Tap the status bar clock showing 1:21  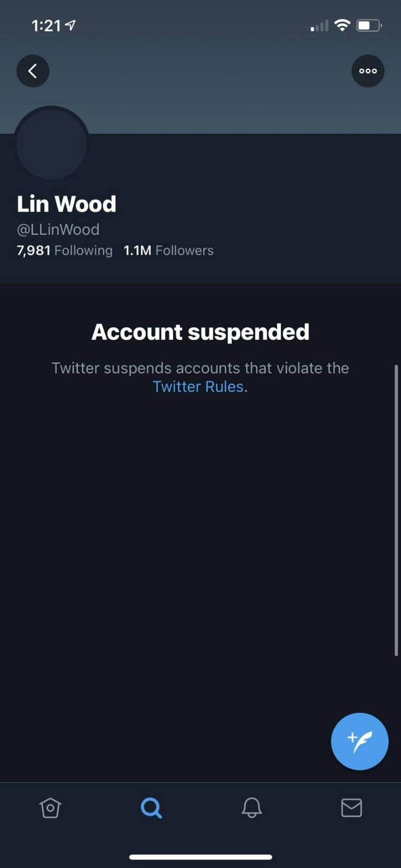point(46,26)
